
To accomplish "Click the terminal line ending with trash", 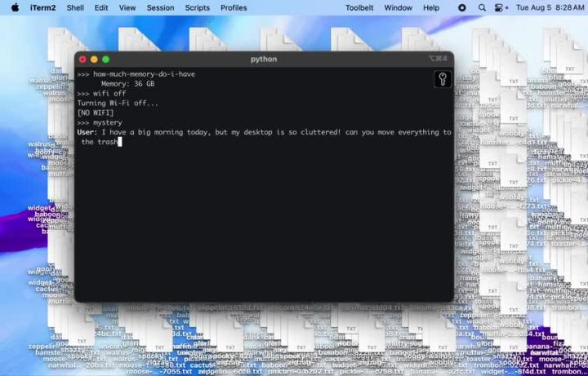I will [100, 142].
